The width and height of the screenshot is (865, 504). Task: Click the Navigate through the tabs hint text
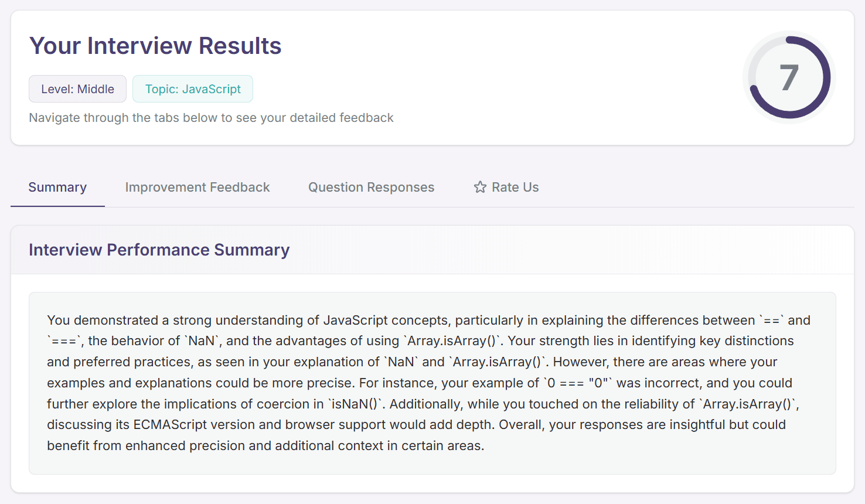[x=211, y=118]
